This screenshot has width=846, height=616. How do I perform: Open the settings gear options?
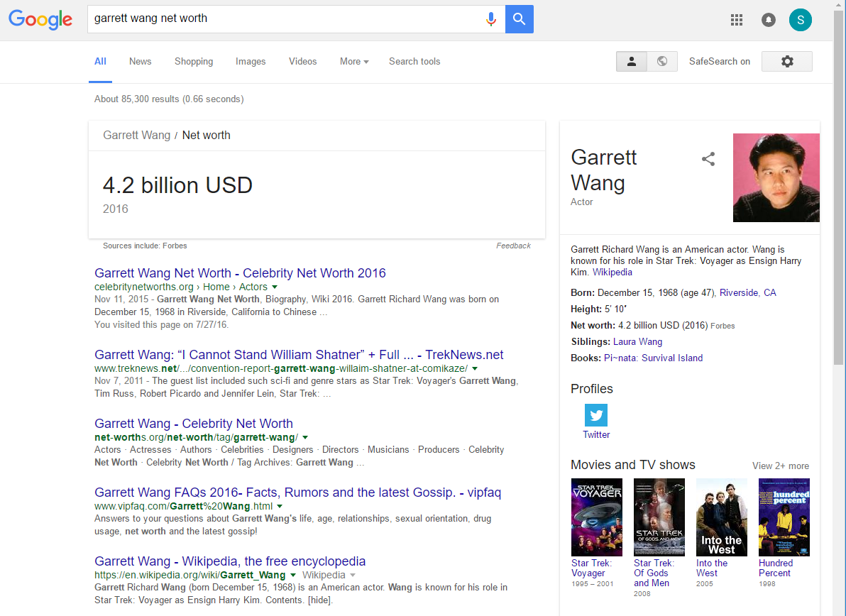786,62
